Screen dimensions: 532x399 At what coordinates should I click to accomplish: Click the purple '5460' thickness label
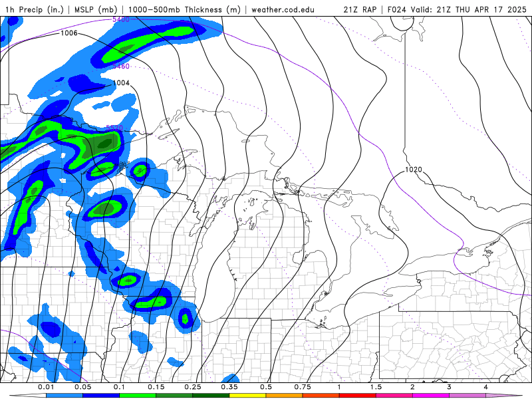(x=121, y=66)
